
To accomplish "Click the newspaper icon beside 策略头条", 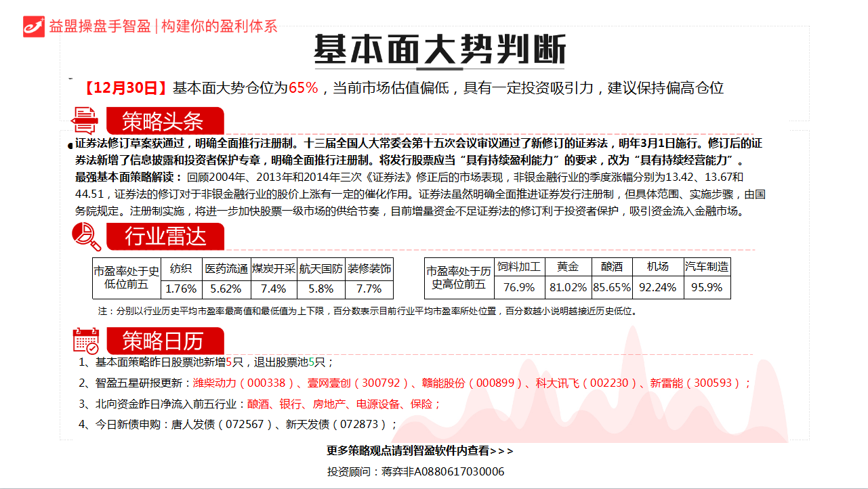I will [85, 121].
